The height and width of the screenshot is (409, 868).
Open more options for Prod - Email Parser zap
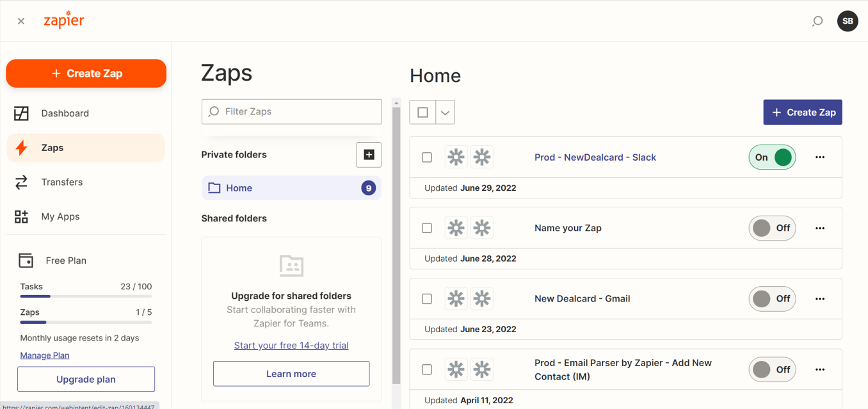point(820,370)
